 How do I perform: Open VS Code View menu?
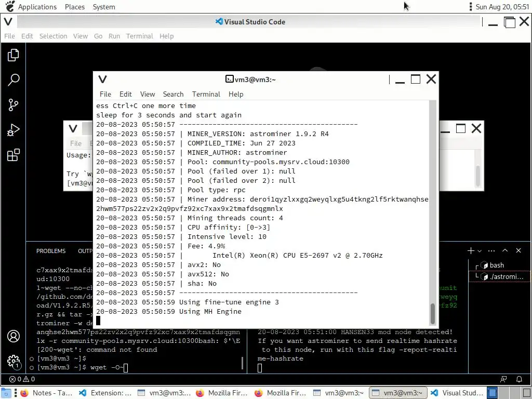tap(81, 36)
